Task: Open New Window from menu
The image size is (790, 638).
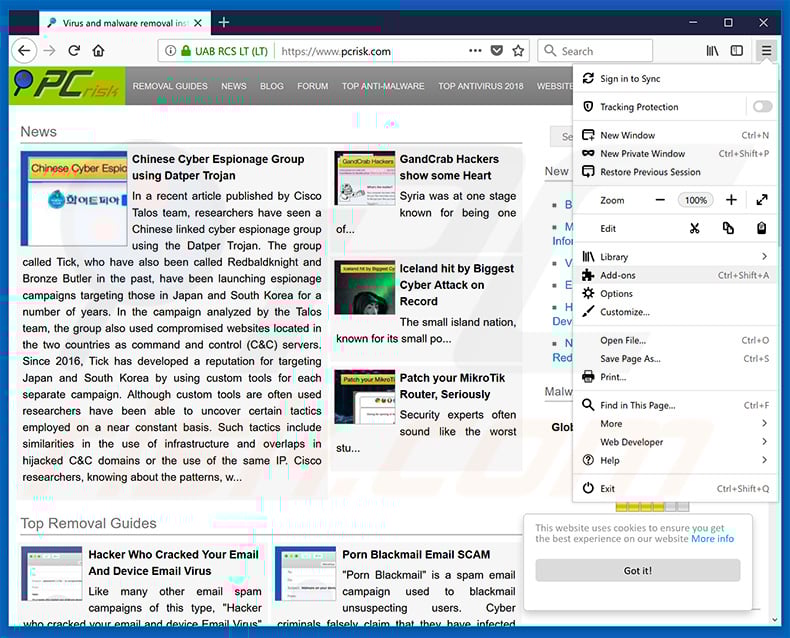Action: (x=676, y=135)
